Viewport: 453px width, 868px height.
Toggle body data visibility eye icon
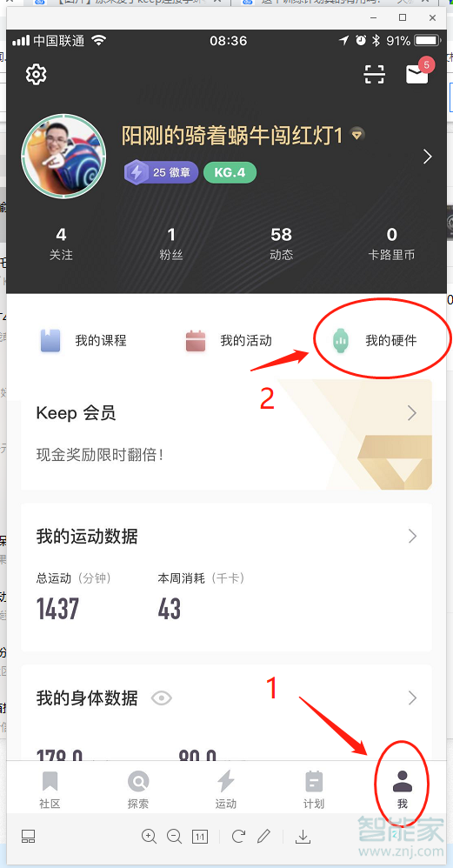[x=162, y=698]
